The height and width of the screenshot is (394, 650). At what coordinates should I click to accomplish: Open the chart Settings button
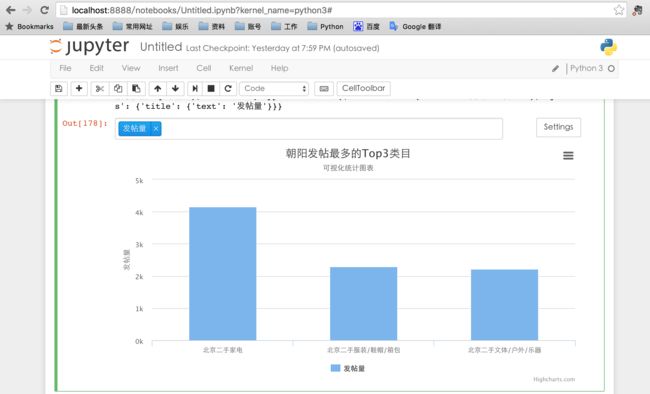558,127
